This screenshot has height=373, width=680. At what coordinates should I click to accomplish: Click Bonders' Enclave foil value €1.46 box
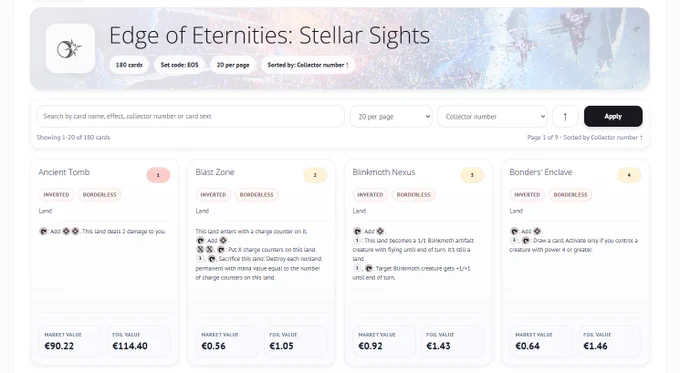click(x=609, y=341)
